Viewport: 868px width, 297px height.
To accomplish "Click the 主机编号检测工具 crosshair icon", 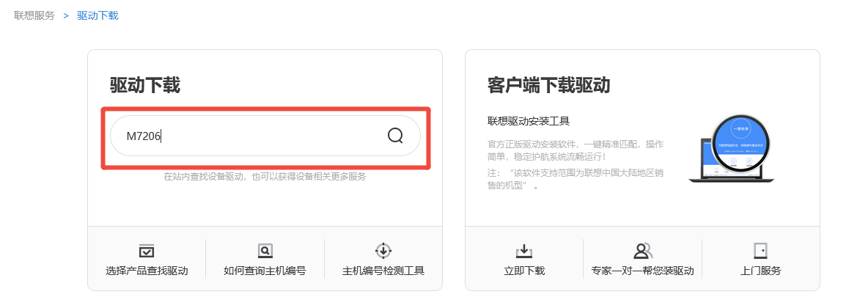I will pos(383,251).
